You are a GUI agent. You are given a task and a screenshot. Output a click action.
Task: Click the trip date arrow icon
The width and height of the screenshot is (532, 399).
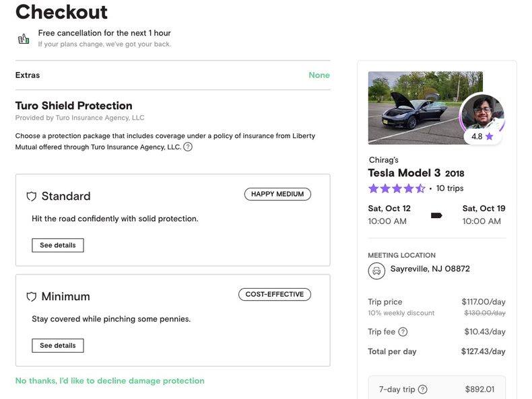[x=436, y=215]
